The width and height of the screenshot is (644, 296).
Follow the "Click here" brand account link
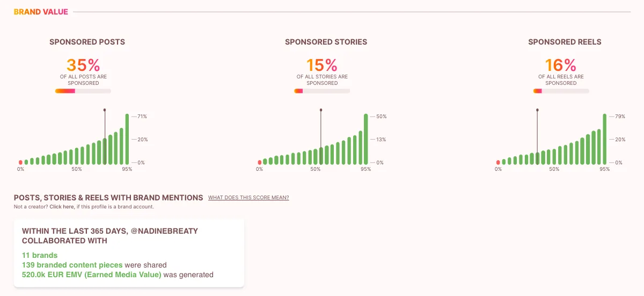(62, 207)
